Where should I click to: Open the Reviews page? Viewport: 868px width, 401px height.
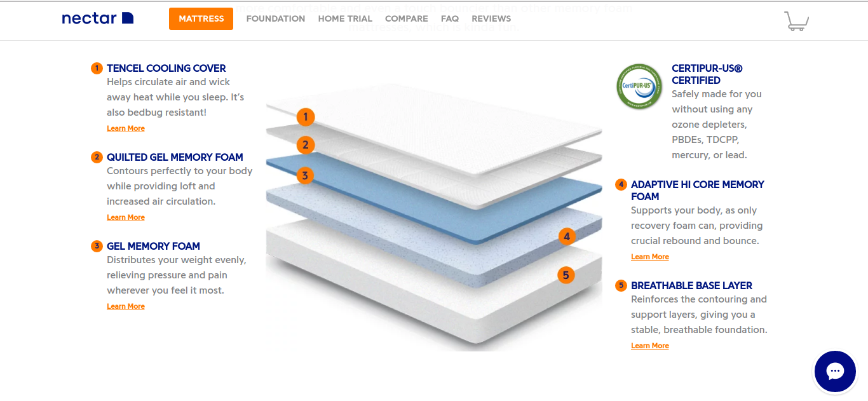[491, 18]
